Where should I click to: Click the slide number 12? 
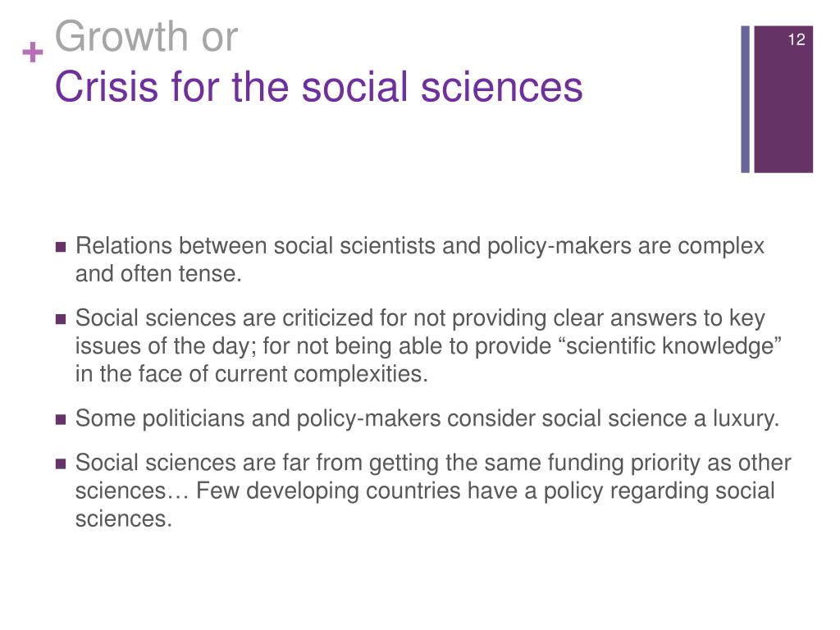(796, 39)
